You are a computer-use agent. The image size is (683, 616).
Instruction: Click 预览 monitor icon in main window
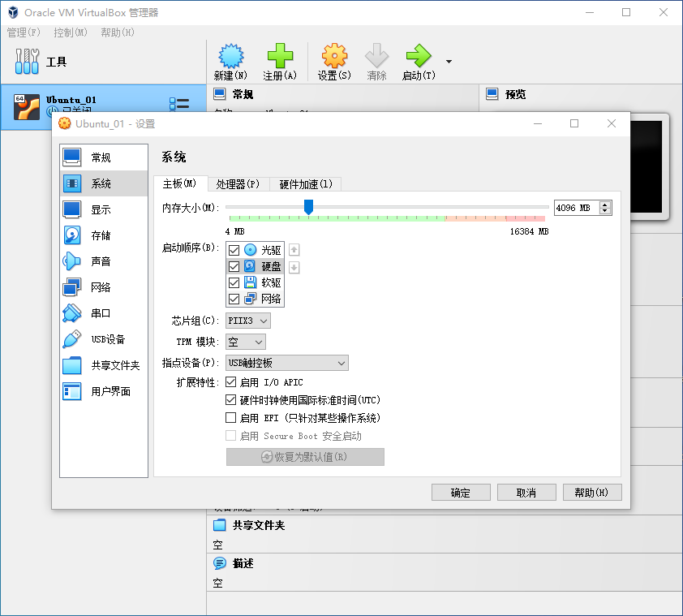coord(492,94)
